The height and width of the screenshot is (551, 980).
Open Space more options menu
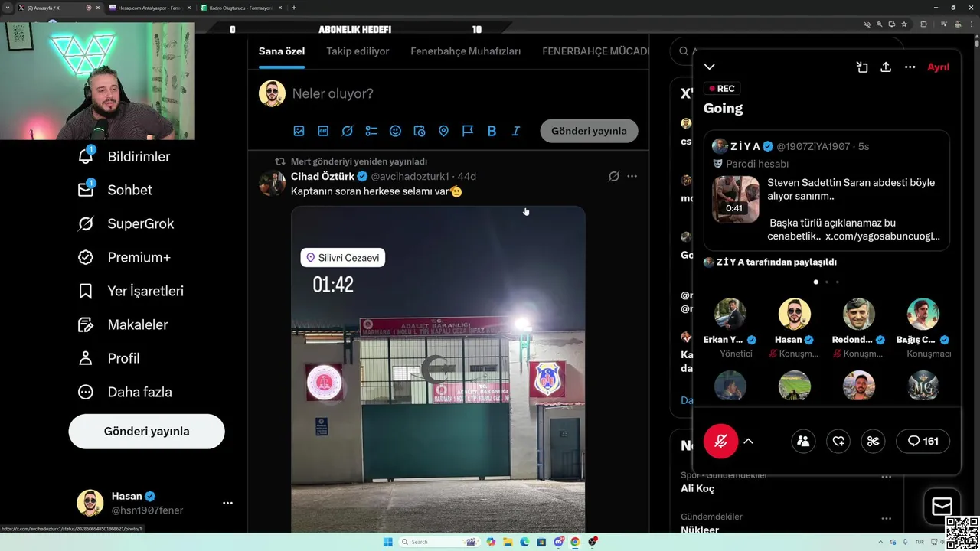coord(910,67)
